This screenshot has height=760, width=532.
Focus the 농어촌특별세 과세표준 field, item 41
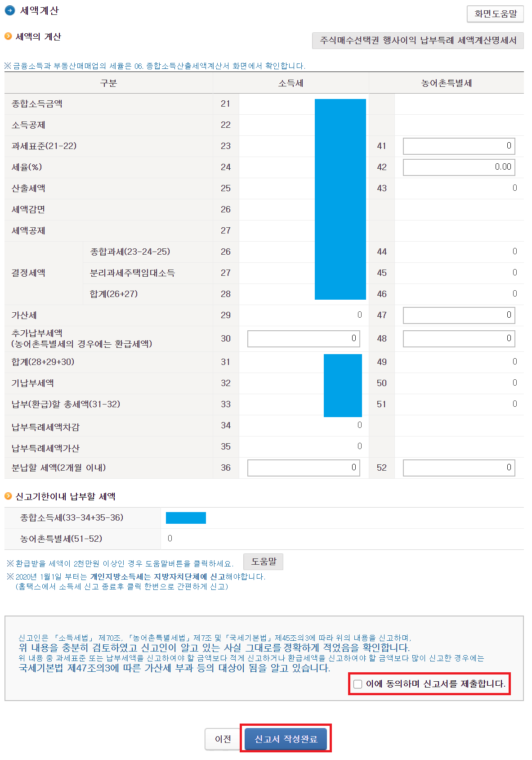458,146
